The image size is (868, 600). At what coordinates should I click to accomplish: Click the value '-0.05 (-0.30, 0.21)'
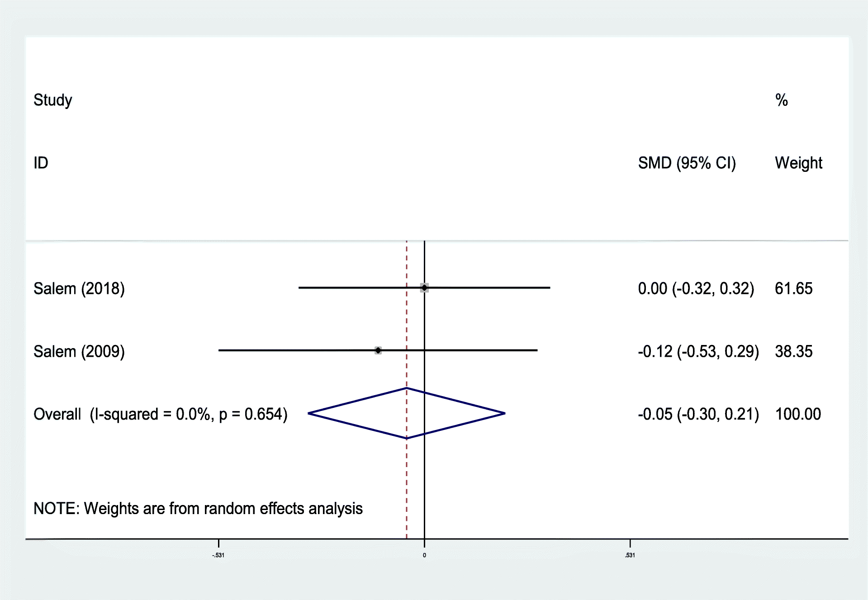pyautogui.click(x=698, y=414)
